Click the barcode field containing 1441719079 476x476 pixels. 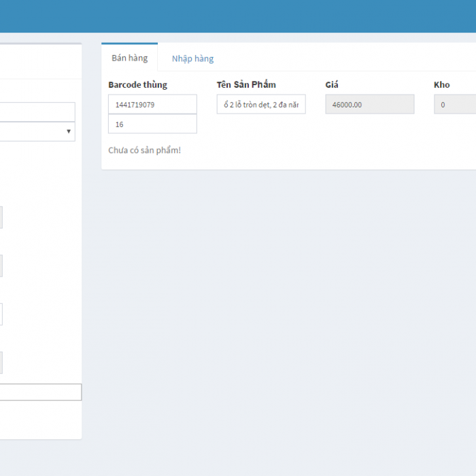152,105
